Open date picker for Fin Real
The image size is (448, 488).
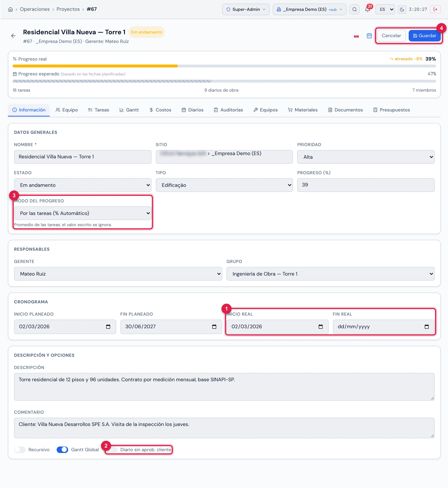[x=426, y=327]
